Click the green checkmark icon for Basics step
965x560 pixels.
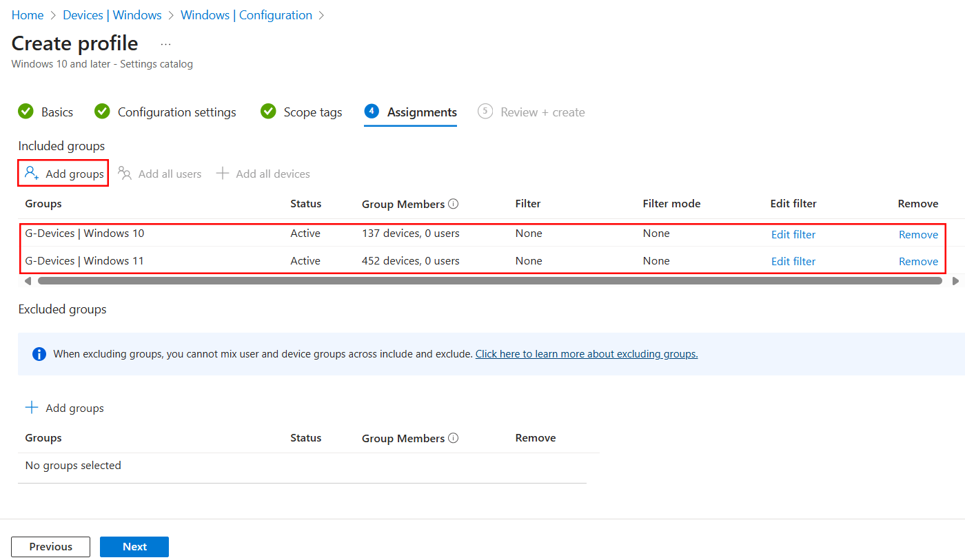click(26, 112)
